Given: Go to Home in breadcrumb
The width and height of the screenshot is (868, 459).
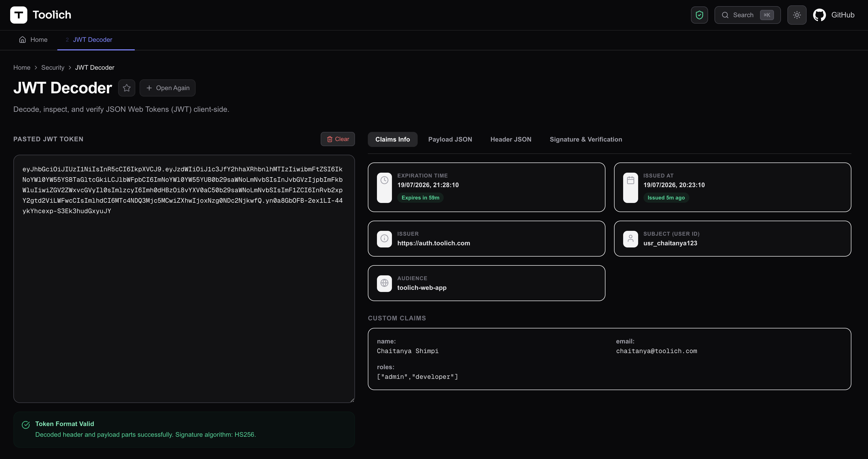Looking at the screenshot, I should point(22,68).
